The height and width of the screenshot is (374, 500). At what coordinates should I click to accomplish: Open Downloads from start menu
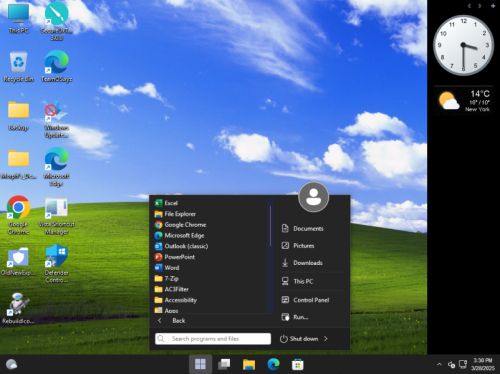[x=302, y=263]
